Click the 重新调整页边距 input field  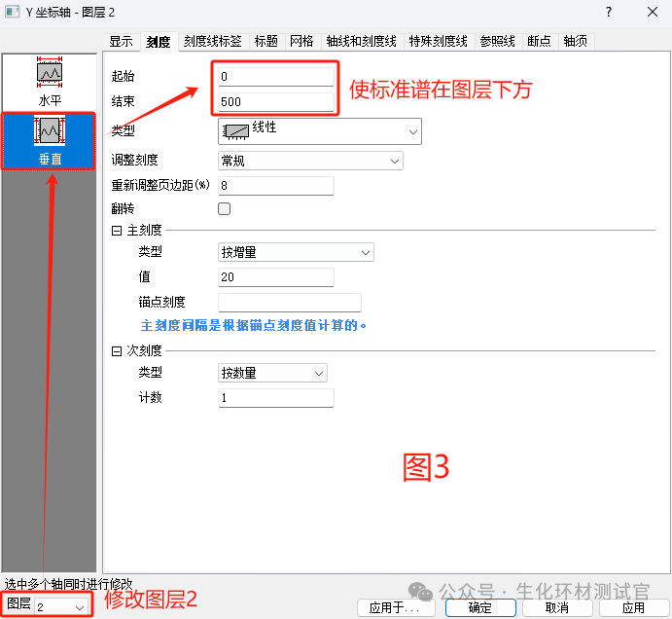click(x=276, y=186)
